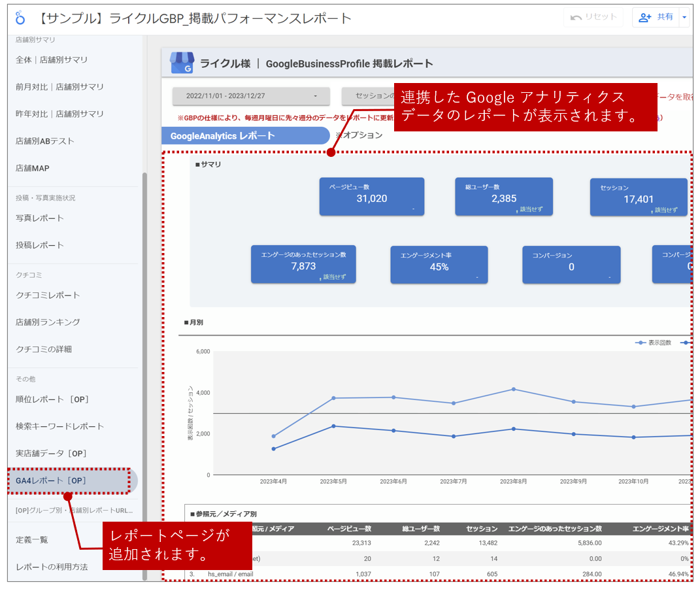Expand the share options dropdown arrow

point(684,18)
